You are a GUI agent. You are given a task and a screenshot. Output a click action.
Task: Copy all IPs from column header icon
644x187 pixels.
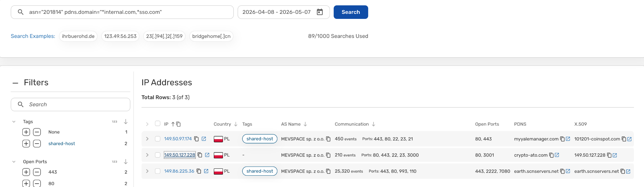pyautogui.click(x=178, y=124)
